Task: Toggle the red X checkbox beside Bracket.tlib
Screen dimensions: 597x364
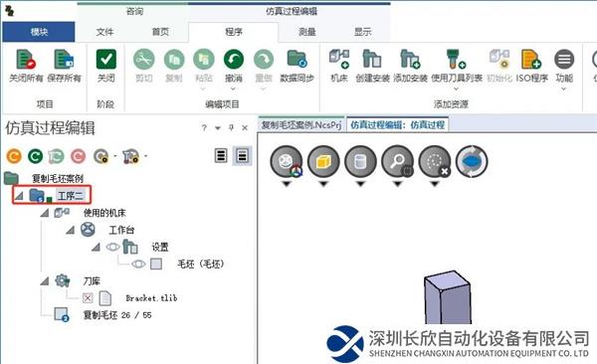Action: 88,298
